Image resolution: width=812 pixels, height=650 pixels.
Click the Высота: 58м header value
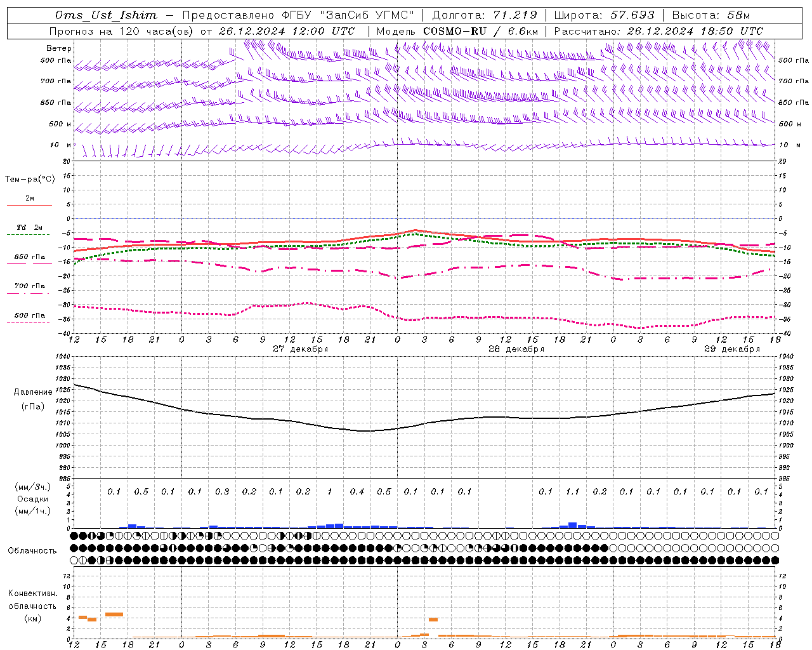click(710, 15)
